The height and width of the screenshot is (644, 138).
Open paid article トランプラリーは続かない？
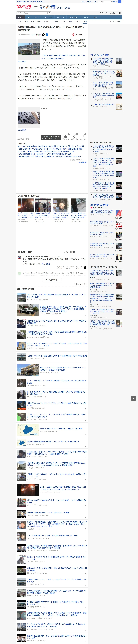(102, 234)
